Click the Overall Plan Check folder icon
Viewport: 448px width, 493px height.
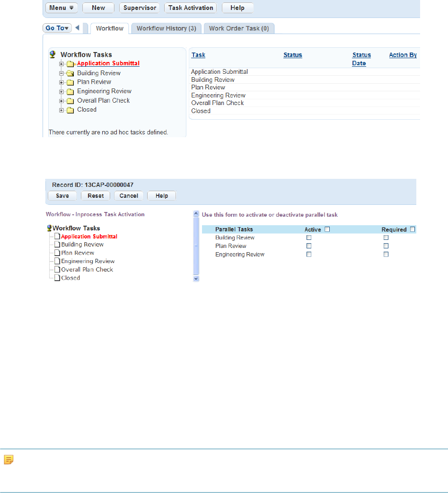pos(70,101)
